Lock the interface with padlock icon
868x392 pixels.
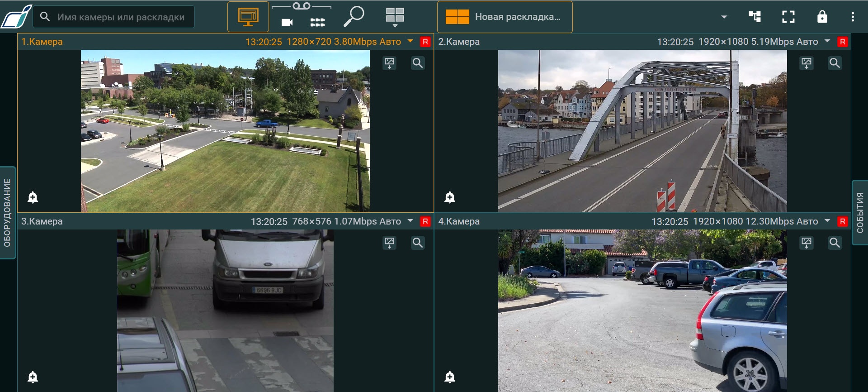click(822, 17)
